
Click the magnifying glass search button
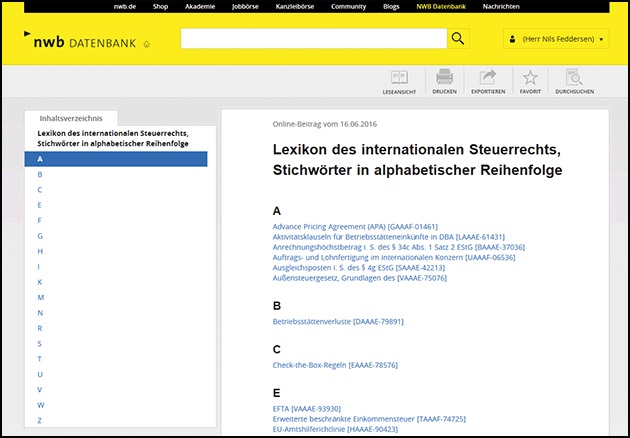tap(458, 39)
